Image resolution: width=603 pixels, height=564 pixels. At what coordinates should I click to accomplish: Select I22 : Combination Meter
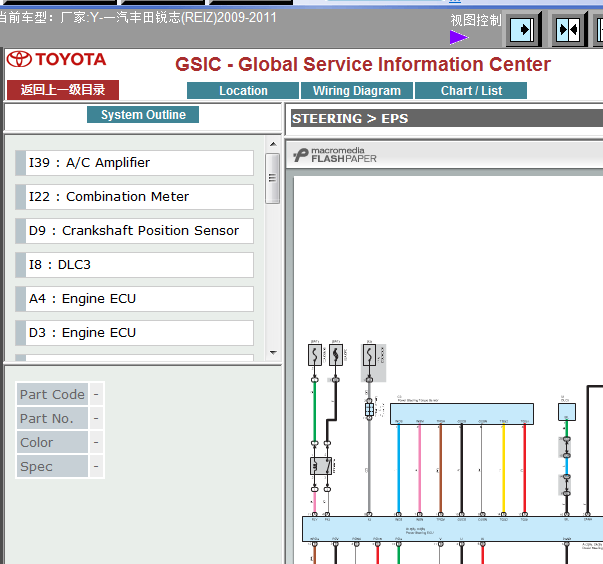tap(134, 197)
